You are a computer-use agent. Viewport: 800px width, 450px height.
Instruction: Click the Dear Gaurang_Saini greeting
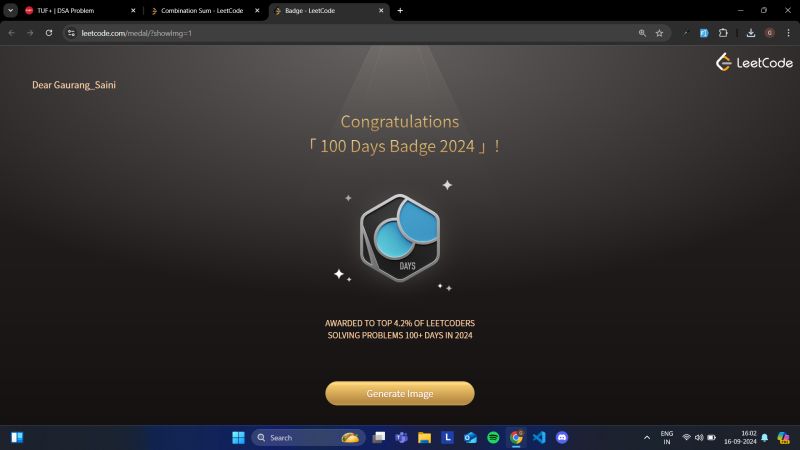coord(74,85)
